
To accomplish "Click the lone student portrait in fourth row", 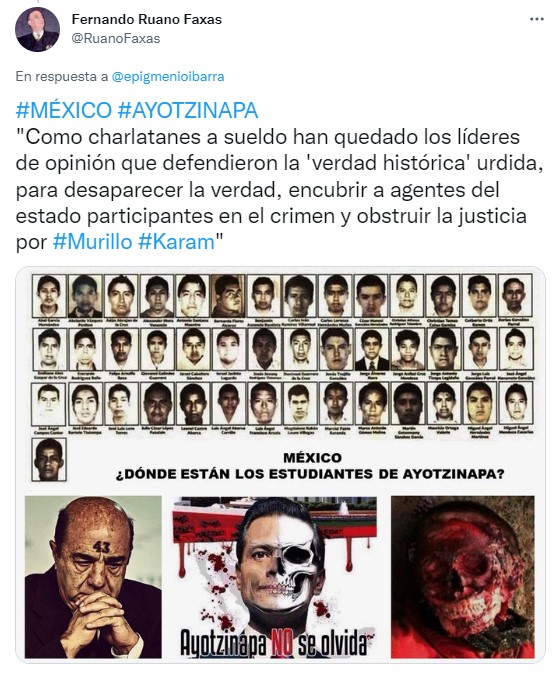I will (49, 459).
